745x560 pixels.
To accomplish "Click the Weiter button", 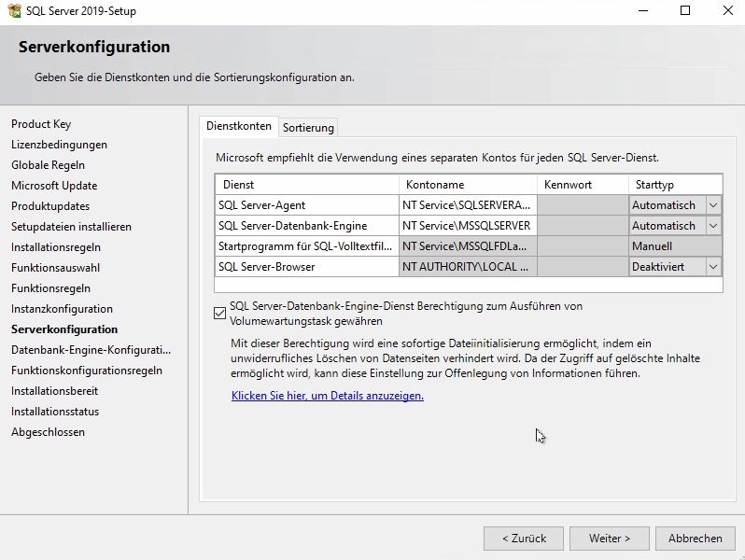I will click(610, 539).
